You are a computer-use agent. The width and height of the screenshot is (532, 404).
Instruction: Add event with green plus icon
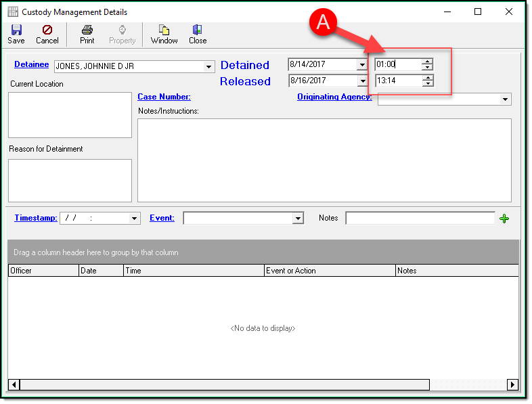[504, 219]
